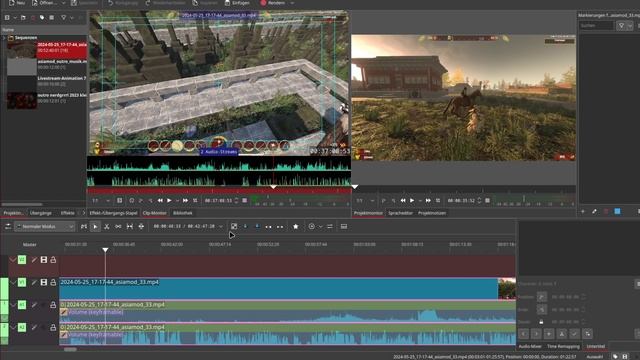Delete marker with the red trash icon
This screenshot has width=640, height=360.
[x=606, y=211]
